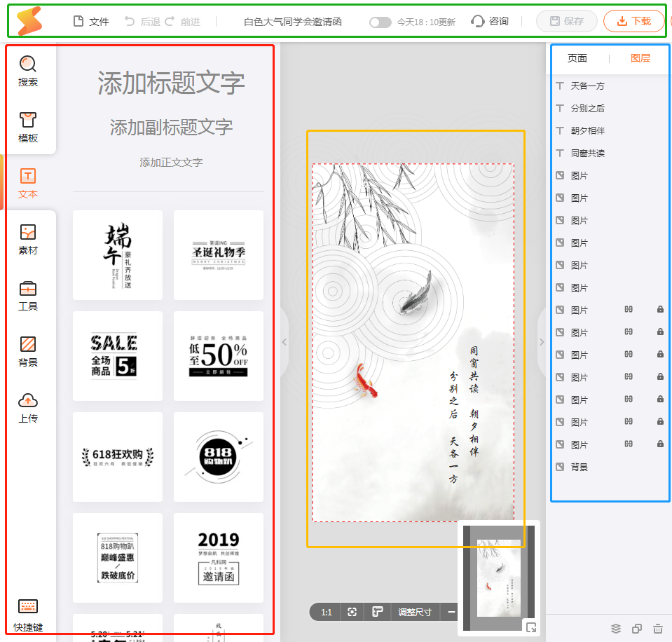The height and width of the screenshot is (642, 672).
Task: Select the SALE 全场商品 text template
Action: pos(118,356)
